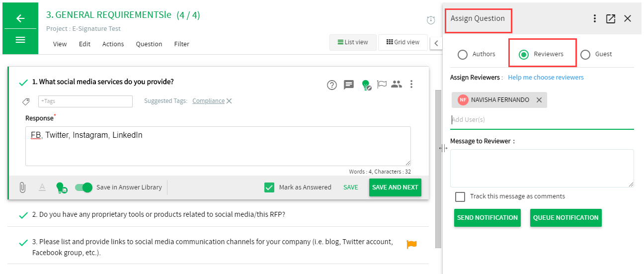Switch to List view

coord(353,42)
